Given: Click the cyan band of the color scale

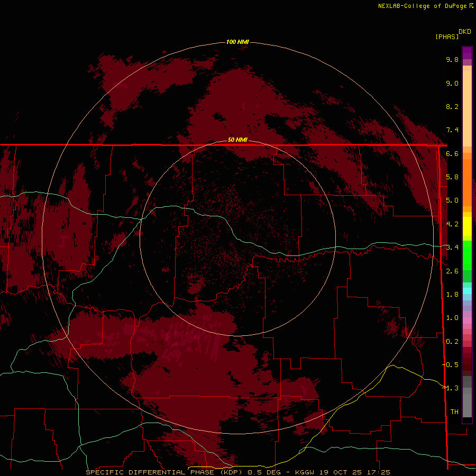Looking at the screenshot, I should pos(467,291).
